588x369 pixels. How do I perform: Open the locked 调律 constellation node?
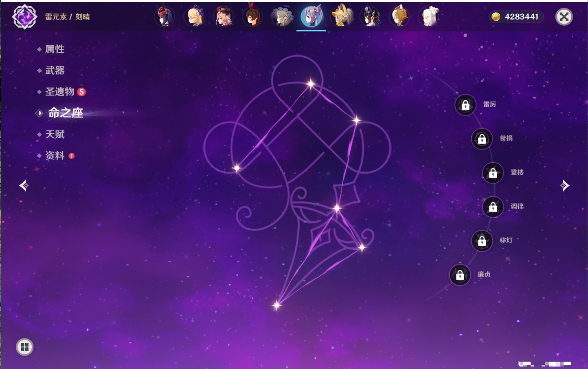[493, 207]
